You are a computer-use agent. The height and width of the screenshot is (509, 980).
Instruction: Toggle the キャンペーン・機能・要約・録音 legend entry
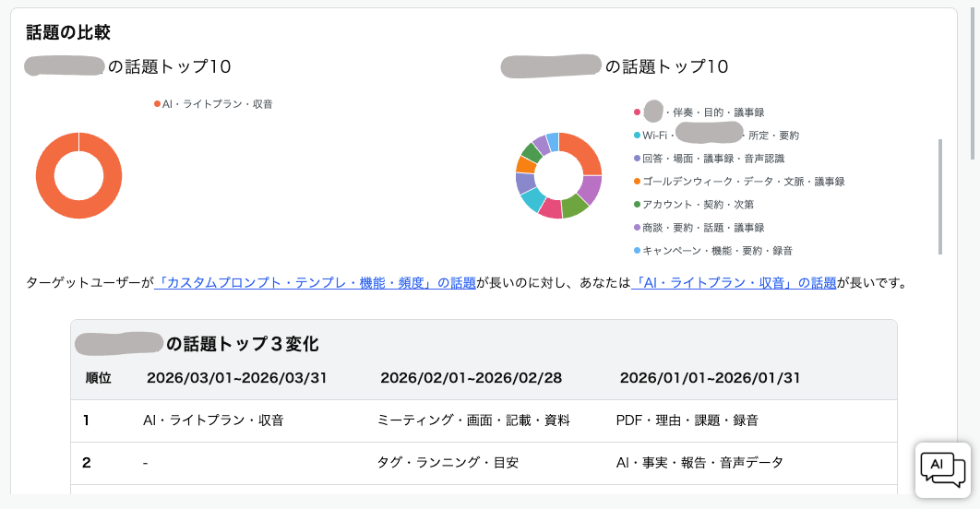[x=717, y=251]
